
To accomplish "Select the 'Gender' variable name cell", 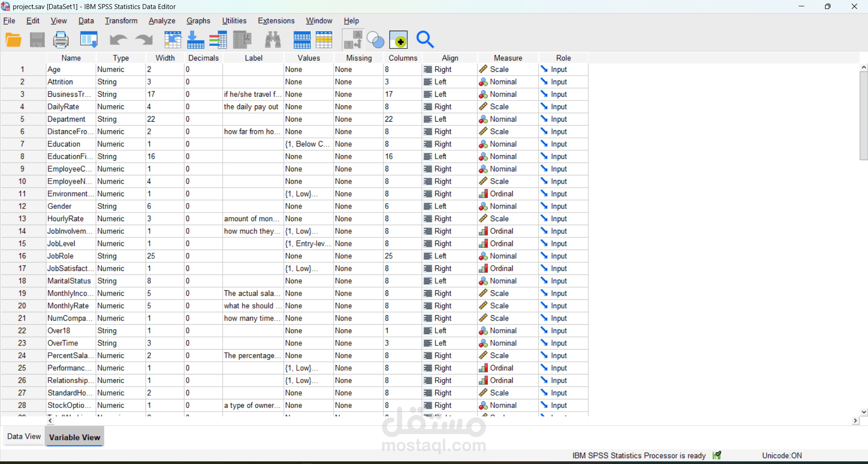I will 71,206.
